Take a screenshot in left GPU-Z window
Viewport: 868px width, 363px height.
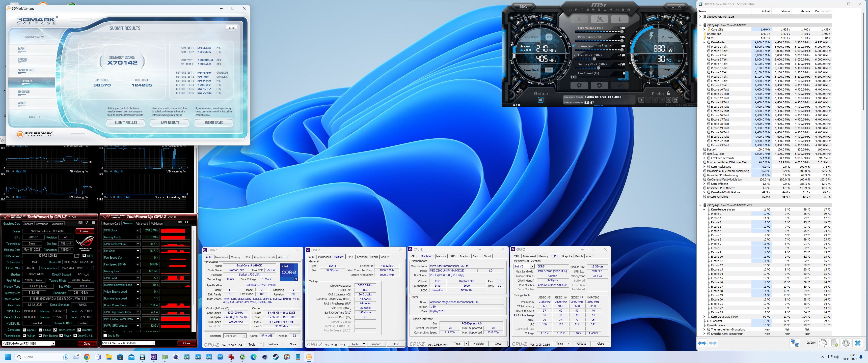[x=80, y=223]
